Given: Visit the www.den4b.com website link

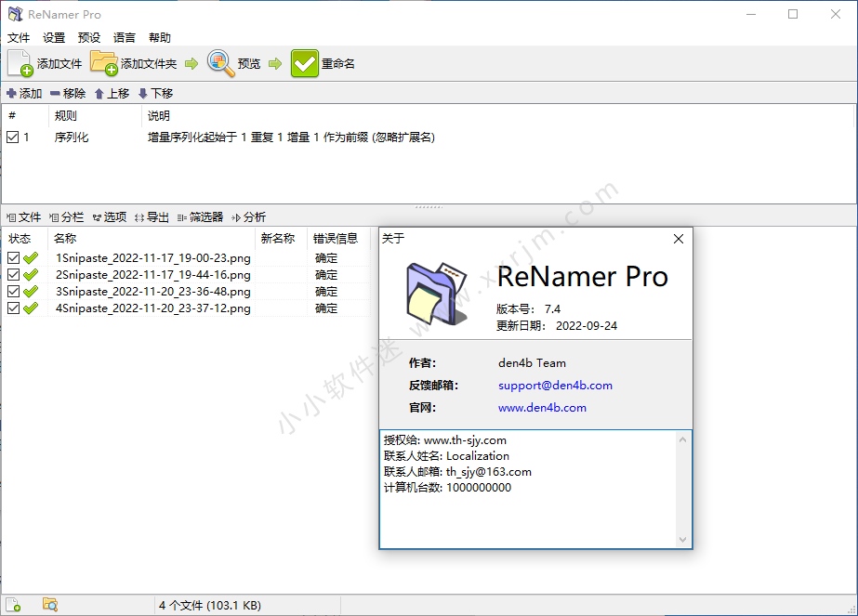Looking at the screenshot, I should 542,408.
